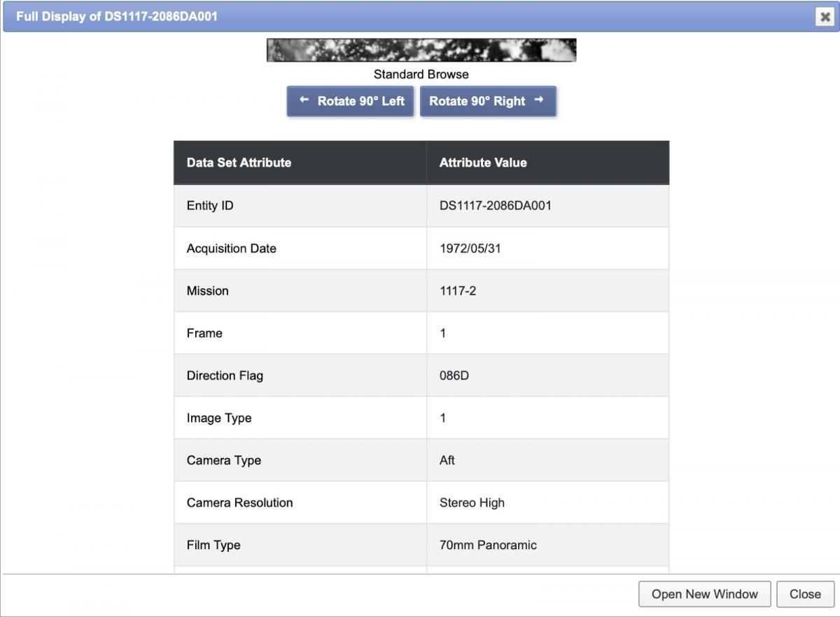Viewport: 840px width, 617px height.
Task: Click the Data Set Attribute column header
Action: [x=239, y=162]
